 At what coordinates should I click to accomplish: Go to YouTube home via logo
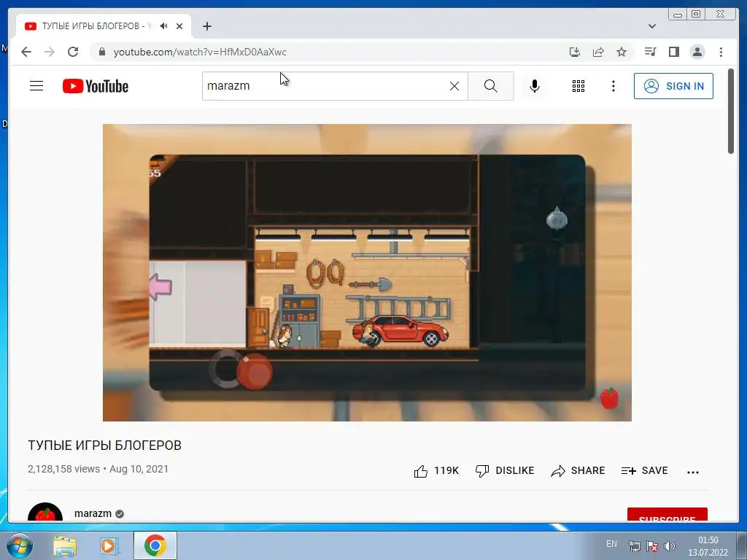coord(96,86)
